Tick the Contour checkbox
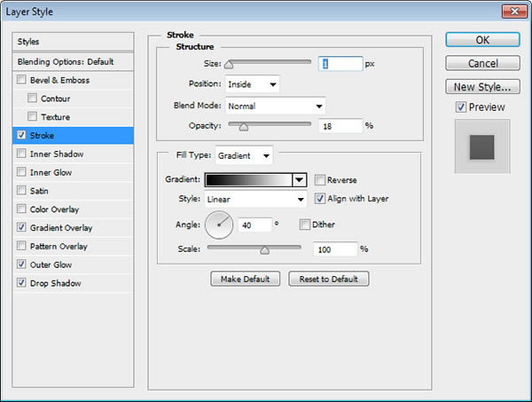Viewport: 532px width, 402px height. point(32,99)
